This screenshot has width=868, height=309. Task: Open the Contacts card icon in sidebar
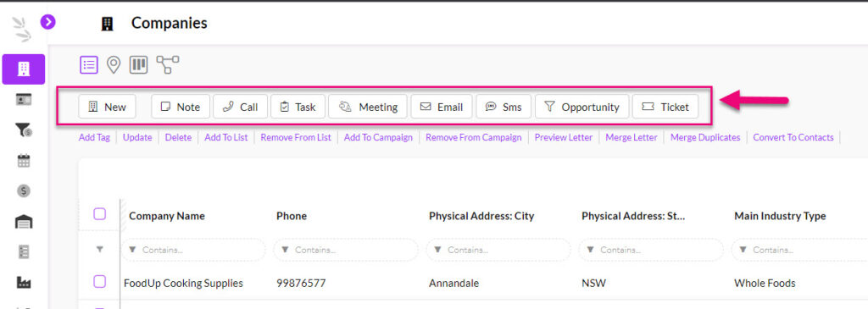click(23, 100)
